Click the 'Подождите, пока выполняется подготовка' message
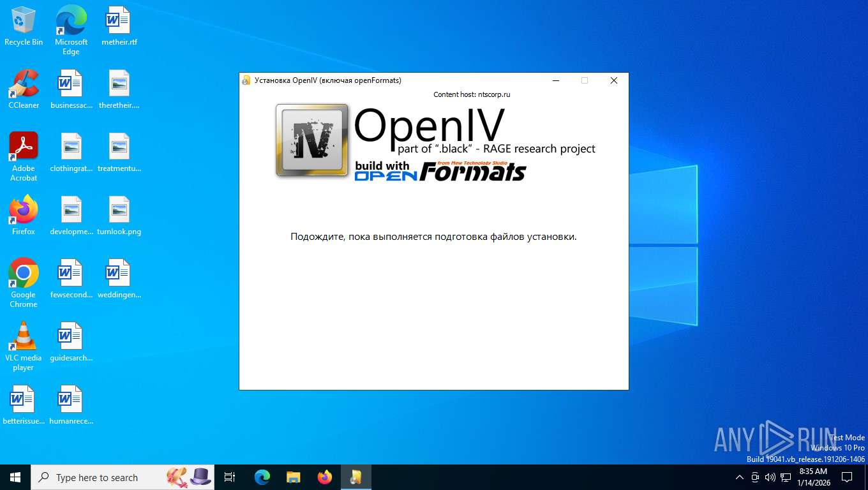This screenshot has height=490, width=868. 433,237
